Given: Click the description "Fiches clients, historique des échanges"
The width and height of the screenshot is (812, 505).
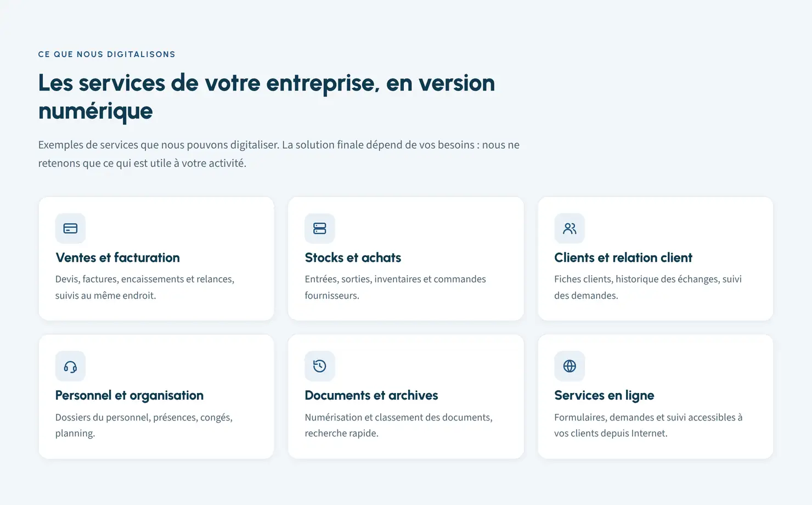Looking at the screenshot, I should tap(648, 287).
